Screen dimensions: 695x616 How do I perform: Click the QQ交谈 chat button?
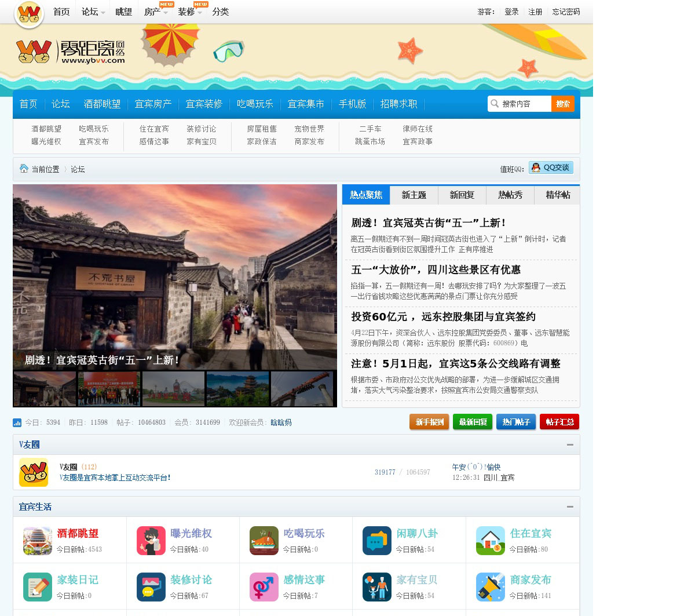pyautogui.click(x=551, y=168)
